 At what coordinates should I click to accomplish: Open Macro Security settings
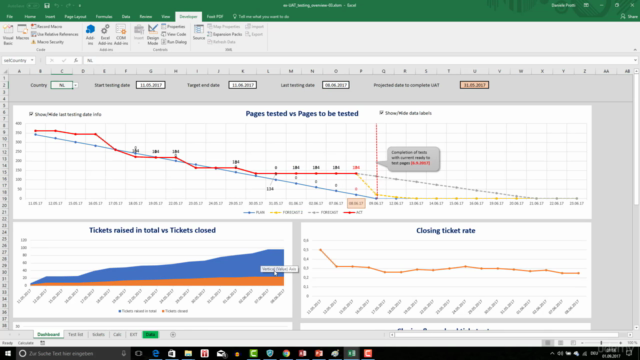coord(47,42)
